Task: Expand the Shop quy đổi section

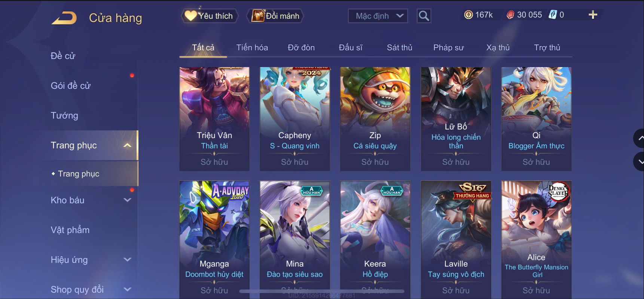Action: (128, 289)
